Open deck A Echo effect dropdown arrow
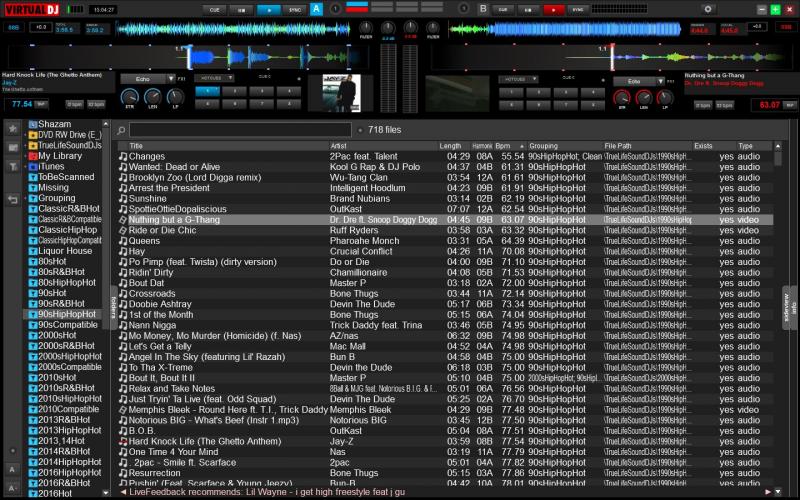800x500 pixels. click(x=171, y=79)
